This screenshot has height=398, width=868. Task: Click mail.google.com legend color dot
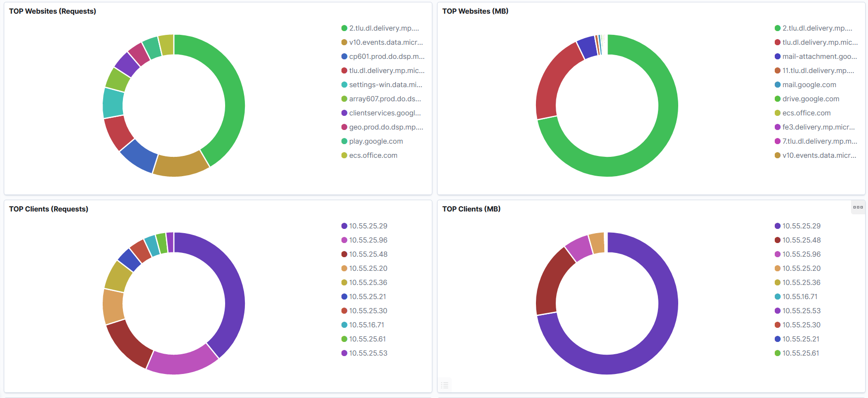point(778,85)
